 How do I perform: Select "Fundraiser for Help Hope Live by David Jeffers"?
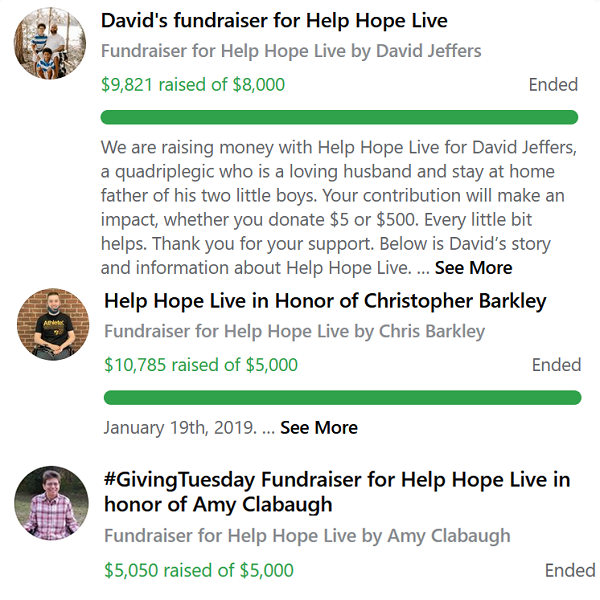(x=291, y=51)
